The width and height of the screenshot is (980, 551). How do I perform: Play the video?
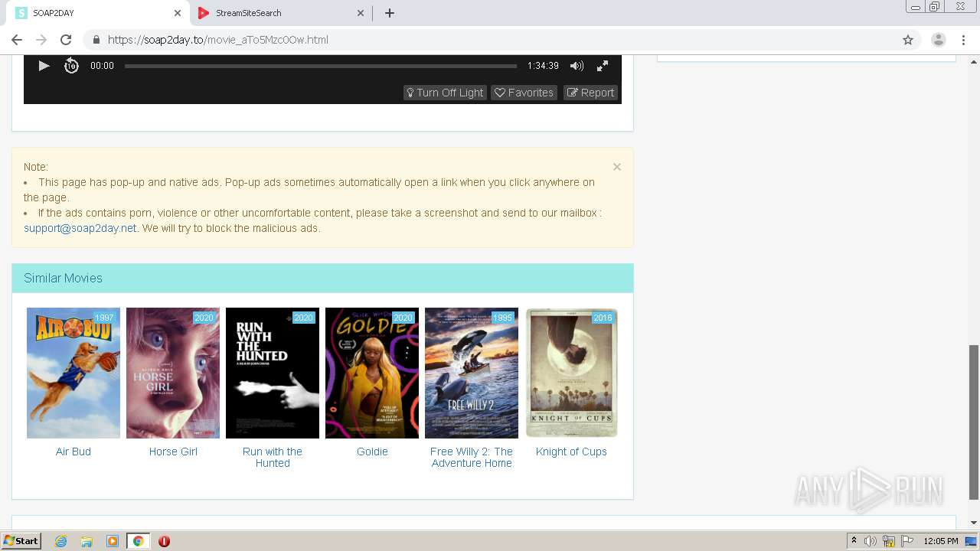pyautogui.click(x=44, y=66)
